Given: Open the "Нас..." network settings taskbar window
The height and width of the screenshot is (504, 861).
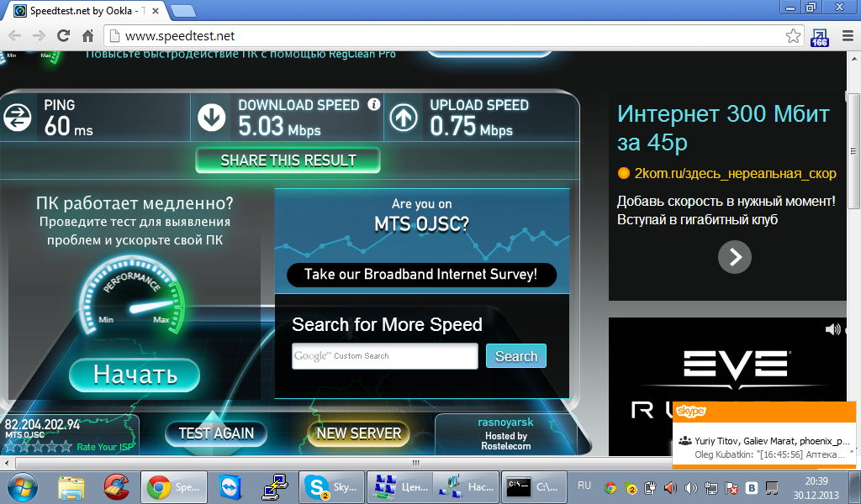Looking at the screenshot, I should (466, 487).
